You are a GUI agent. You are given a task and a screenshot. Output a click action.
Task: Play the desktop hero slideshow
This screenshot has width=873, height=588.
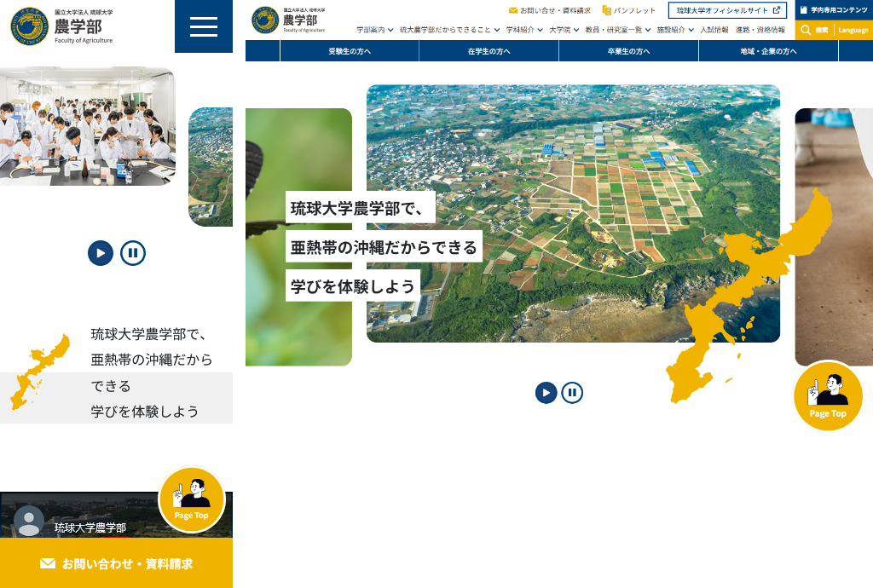(x=546, y=393)
